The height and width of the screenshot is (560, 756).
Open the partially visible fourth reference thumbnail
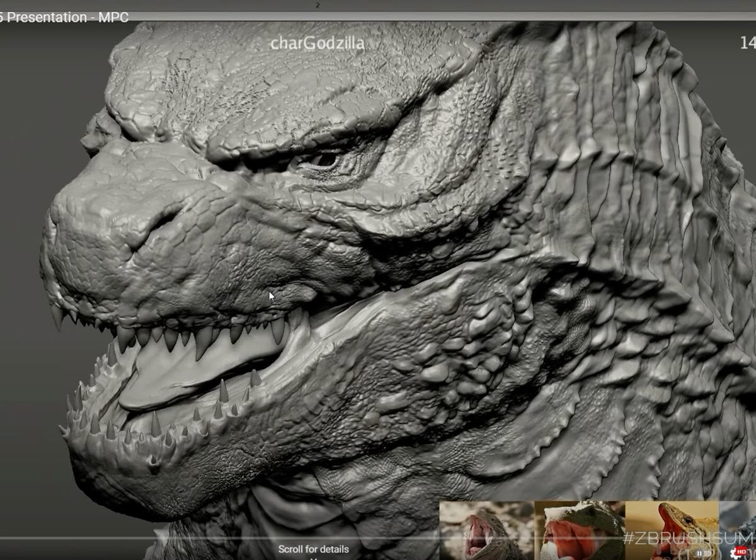[x=737, y=530]
